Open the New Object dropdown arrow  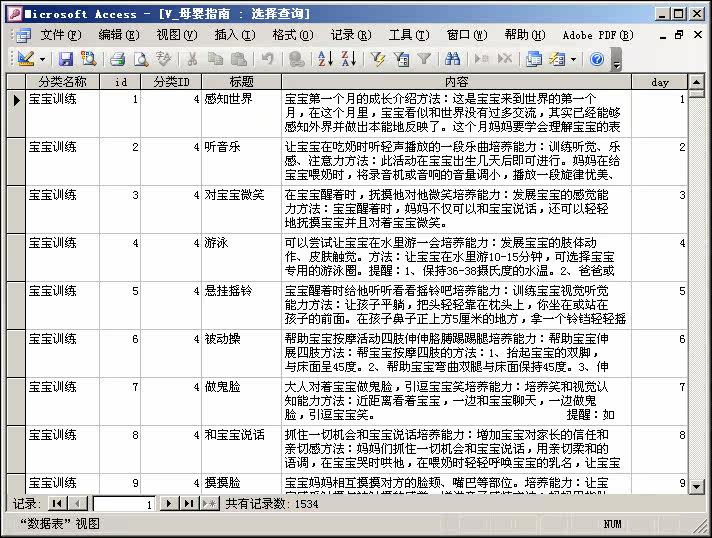click(x=573, y=59)
